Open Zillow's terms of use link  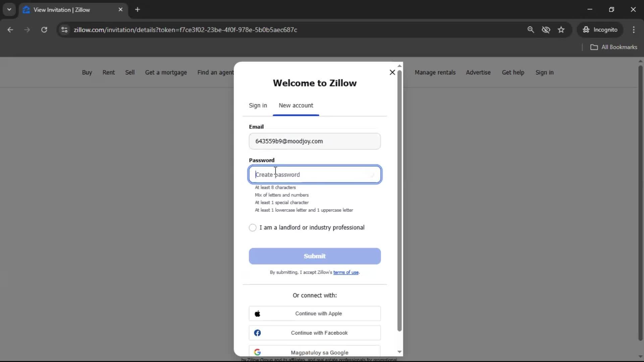point(346,272)
